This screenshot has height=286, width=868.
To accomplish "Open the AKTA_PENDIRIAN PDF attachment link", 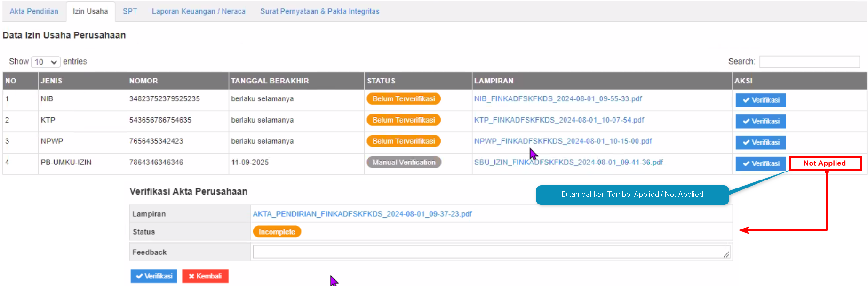I will point(362,214).
